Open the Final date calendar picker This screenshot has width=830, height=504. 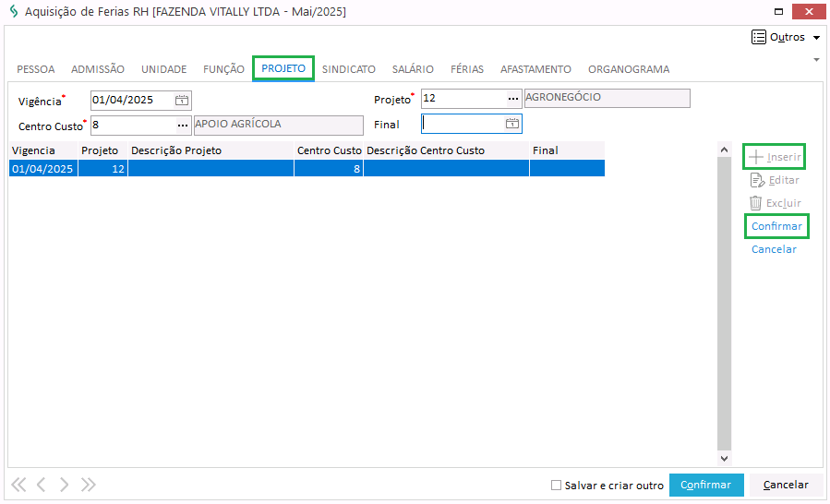click(x=511, y=124)
